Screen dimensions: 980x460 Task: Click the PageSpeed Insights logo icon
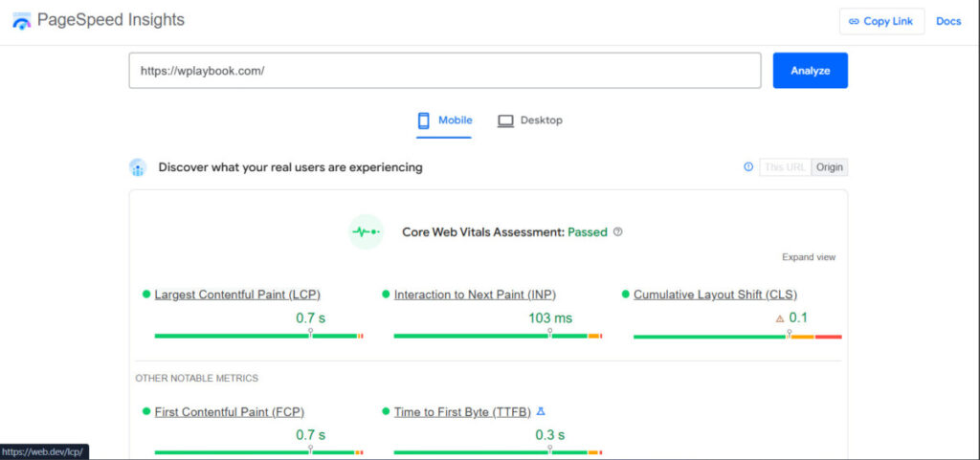21,21
